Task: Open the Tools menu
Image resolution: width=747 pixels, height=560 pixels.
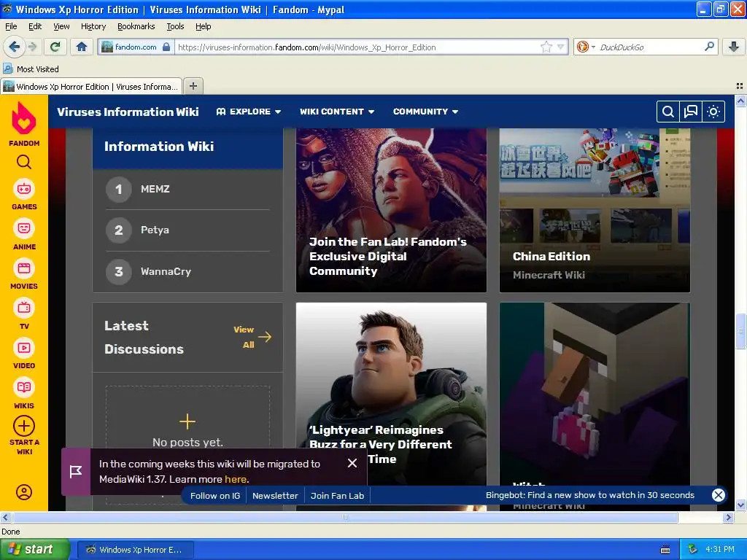Action: click(x=175, y=26)
